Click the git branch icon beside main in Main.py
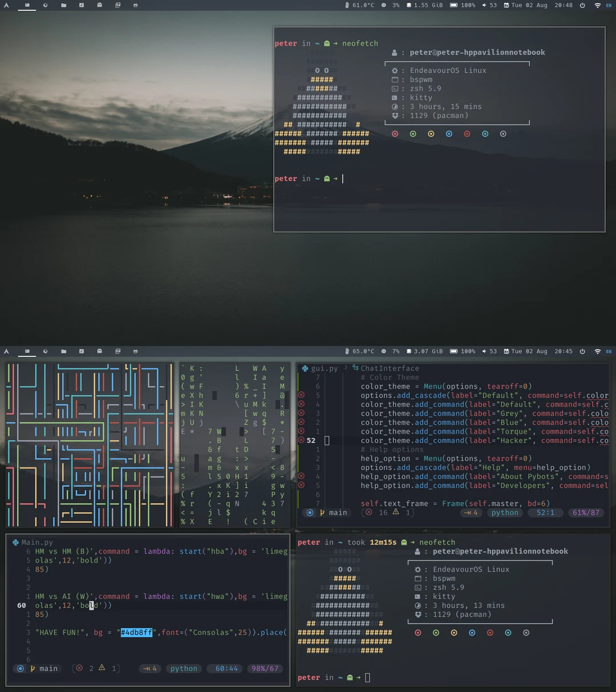This screenshot has width=616, height=692. [33, 668]
